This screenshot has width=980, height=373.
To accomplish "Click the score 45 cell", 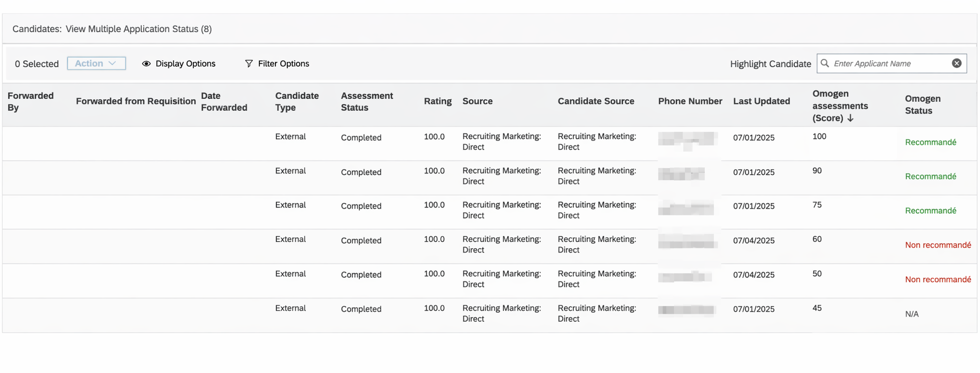I will (x=817, y=308).
